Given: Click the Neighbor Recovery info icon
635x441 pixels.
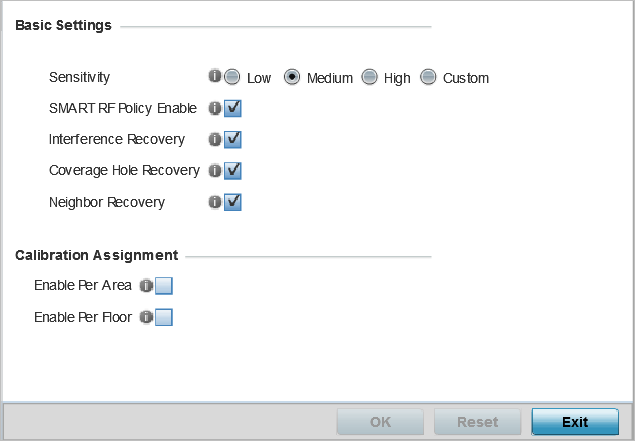Looking at the screenshot, I should click(x=215, y=202).
